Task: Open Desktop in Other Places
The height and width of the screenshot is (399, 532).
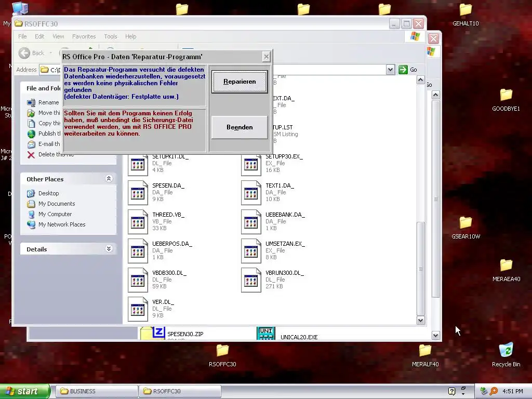Action: [x=48, y=193]
